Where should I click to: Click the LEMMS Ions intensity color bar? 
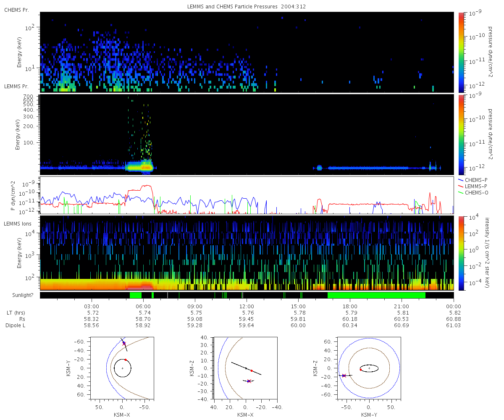462,253
